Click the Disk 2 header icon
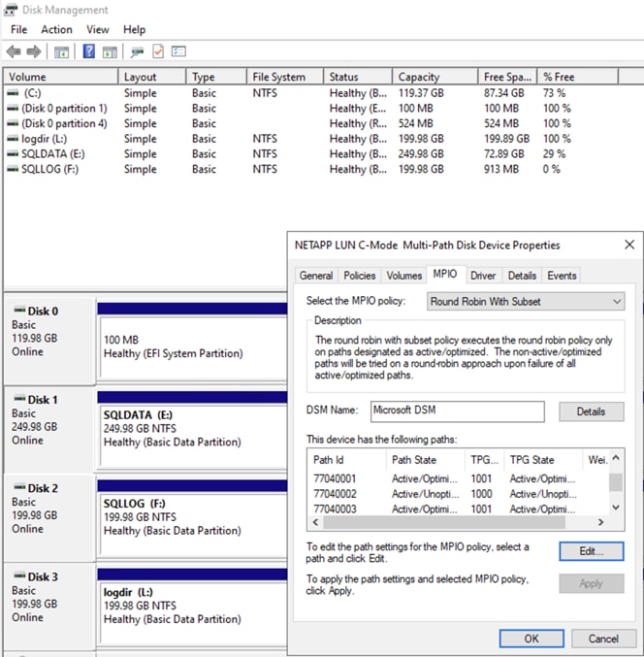The height and width of the screenshot is (657, 644). coord(19,487)
